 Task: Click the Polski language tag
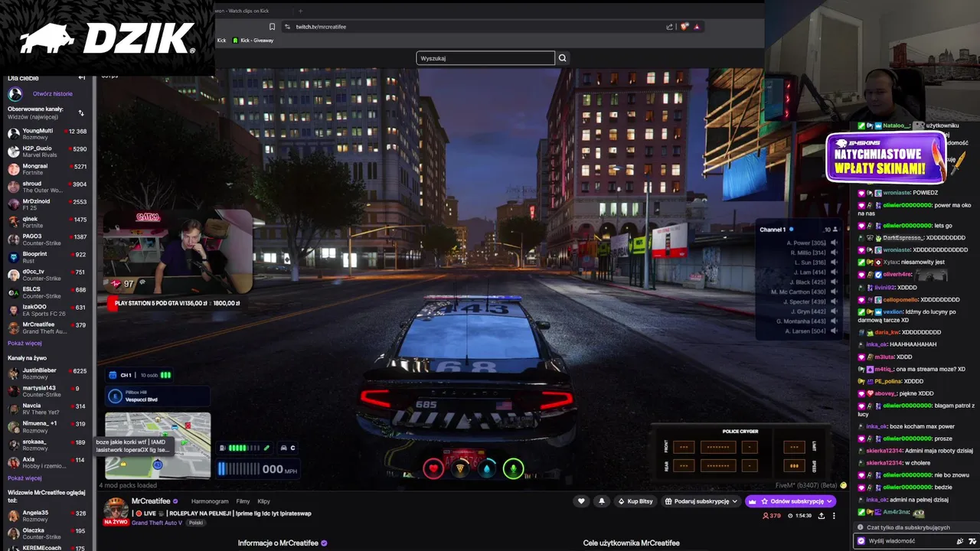[196, 523]
